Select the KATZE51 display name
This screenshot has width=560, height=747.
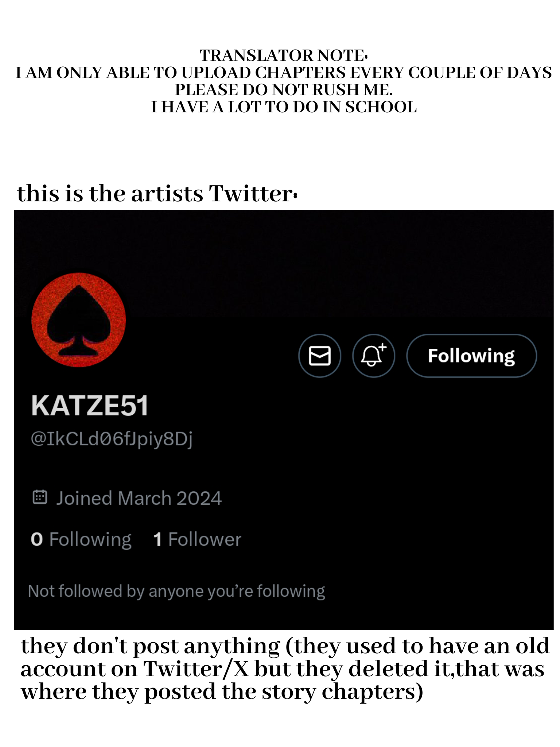[x=90, y=406]
